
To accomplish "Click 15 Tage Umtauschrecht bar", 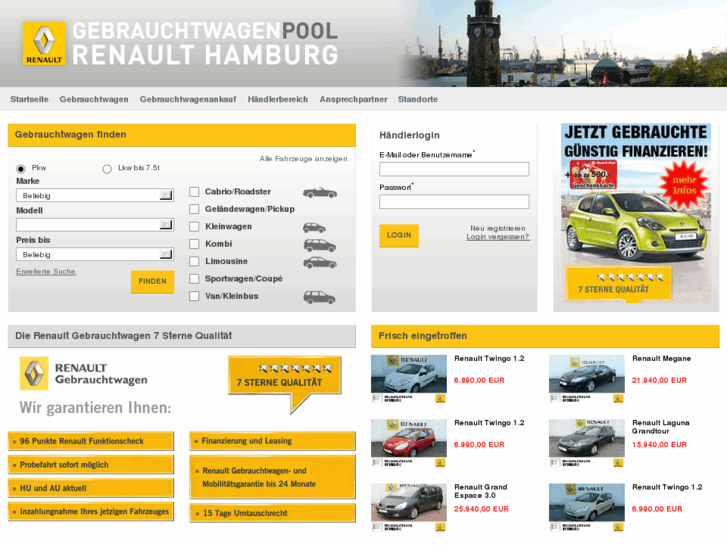I will coord(273,513).
